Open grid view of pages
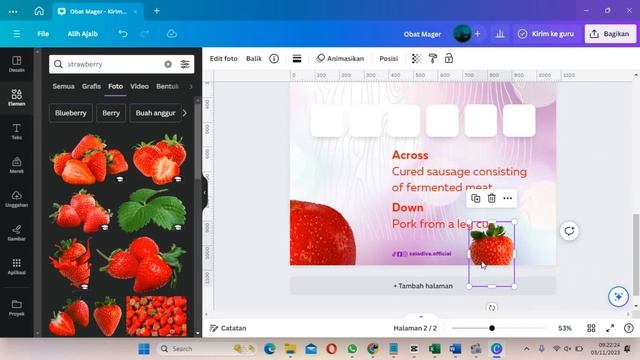640x360 pixels. click(x=591, y=328)
